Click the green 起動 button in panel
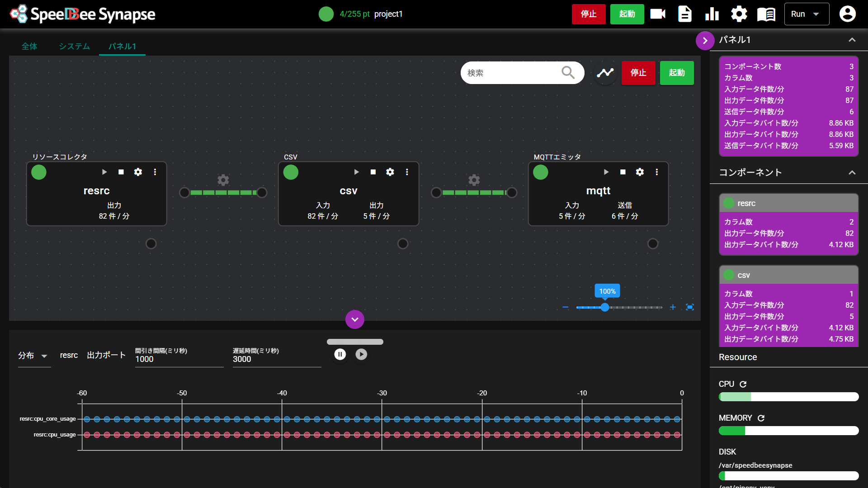This screenshot has width=868, height=488. pyautogui.click(x=676, y=73)
